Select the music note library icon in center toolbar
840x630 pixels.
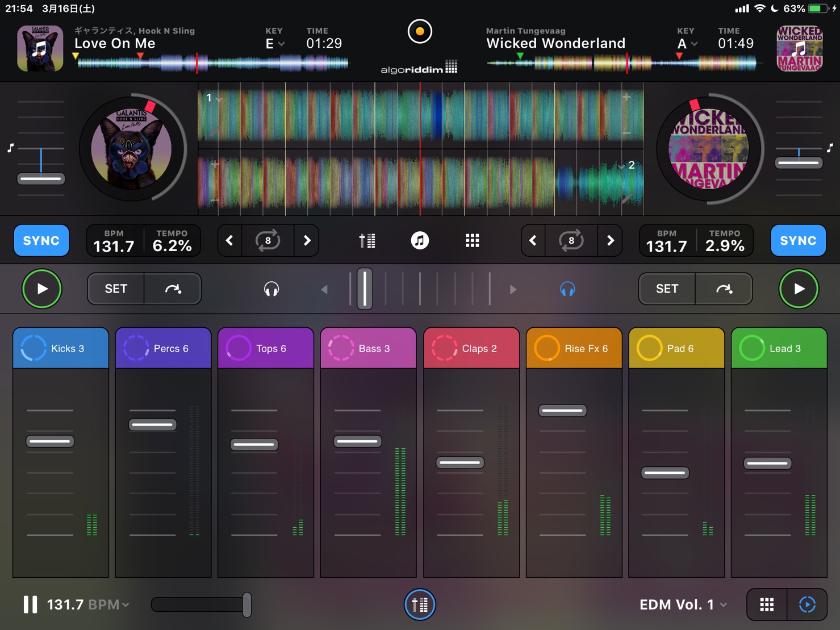click(420, 241)
